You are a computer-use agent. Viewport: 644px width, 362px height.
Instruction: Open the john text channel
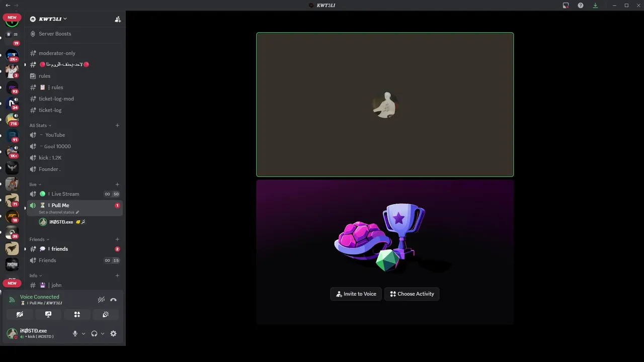point(74,285)
